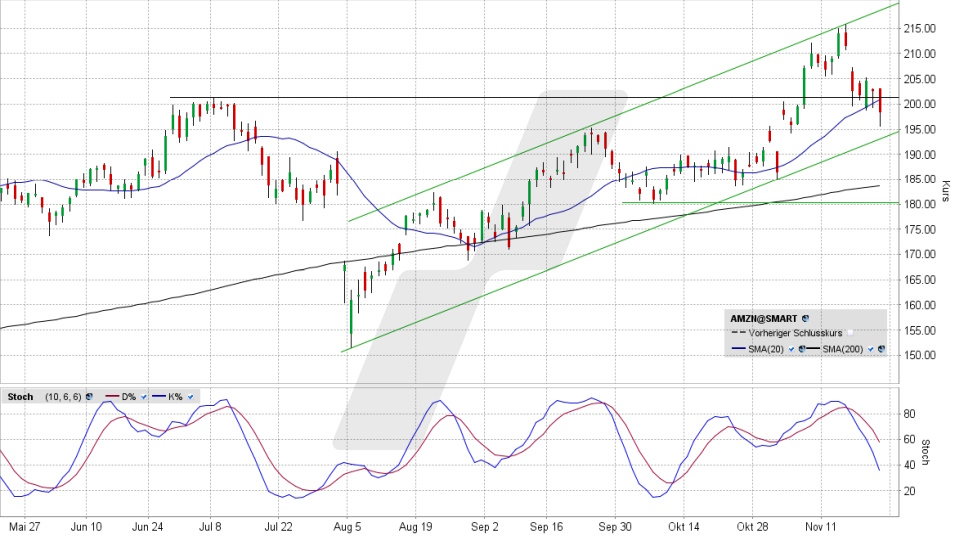This screenshot has height=540, width=960.
Task: Click the 80 level on Stoch axis
Action: pos(910,414)
